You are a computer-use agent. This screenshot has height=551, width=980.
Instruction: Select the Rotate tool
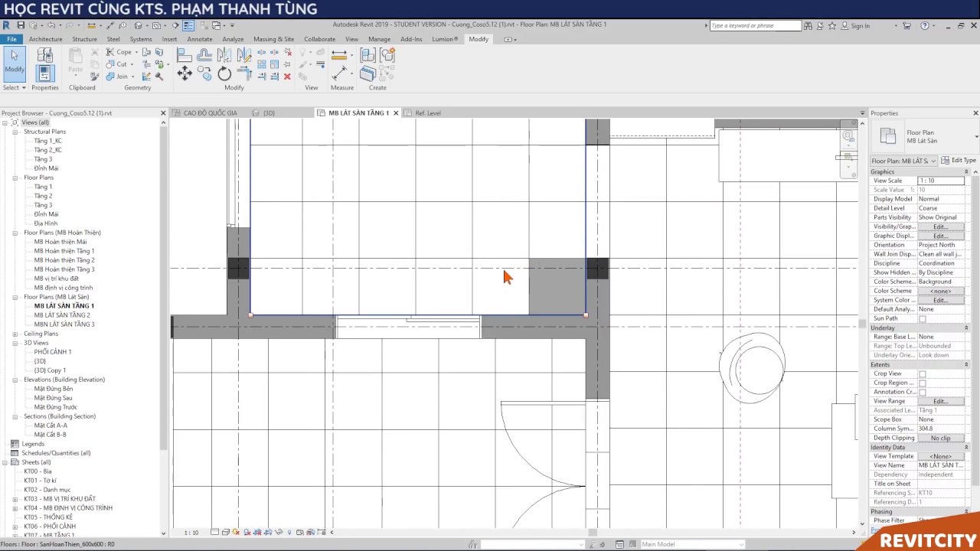pyautogui.click(x=224, y=73)
